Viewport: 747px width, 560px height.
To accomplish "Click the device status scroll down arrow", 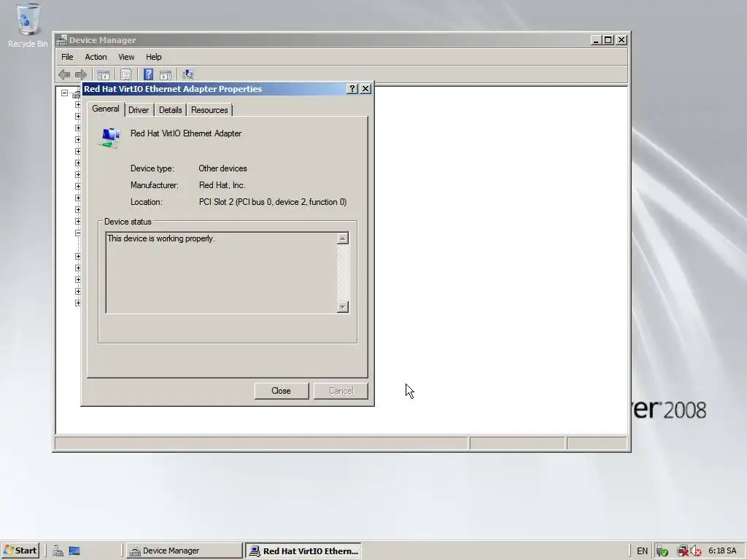I will (x=343, y=307).
